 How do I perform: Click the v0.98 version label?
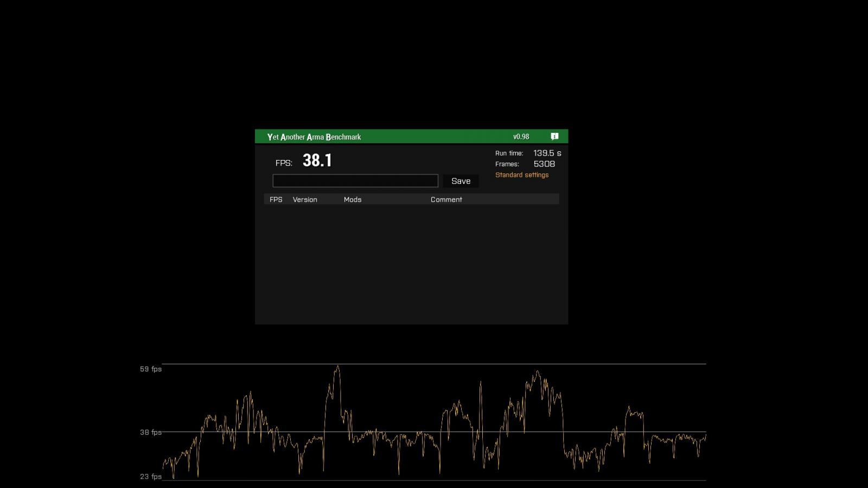tap(521, 137)
